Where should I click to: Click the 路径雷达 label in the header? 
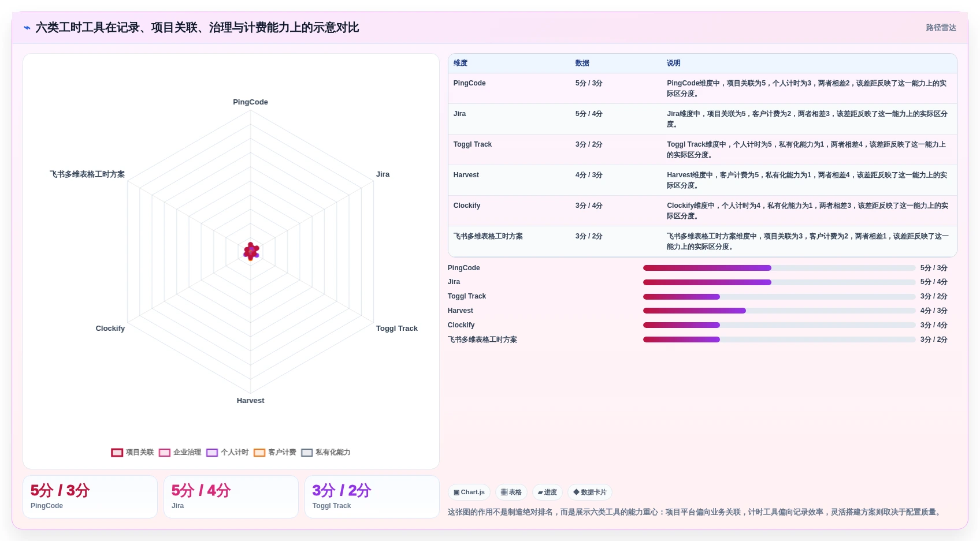pyautogui.click(x=941, y=28)
